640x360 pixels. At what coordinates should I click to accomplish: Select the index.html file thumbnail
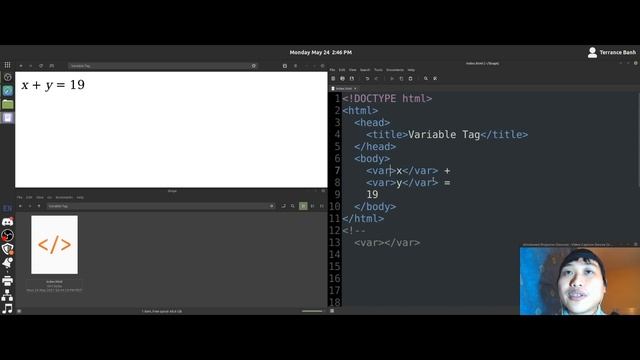coord(54,245)
